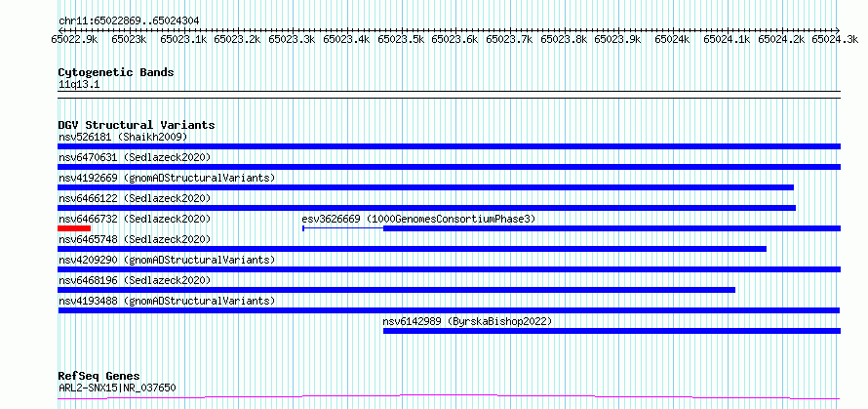Click the Cytogenetic Bands track title
Viewport: 868px width, 409px height.
pyautogui.click(x=116, y=72)
